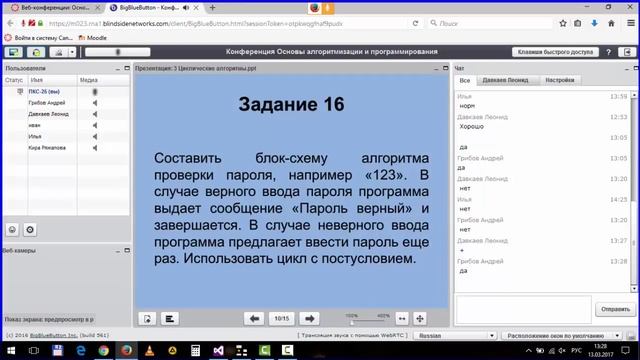Click the chat message input field
The height and width of the screenshot is (360, 640).
[x=524, y=310]
